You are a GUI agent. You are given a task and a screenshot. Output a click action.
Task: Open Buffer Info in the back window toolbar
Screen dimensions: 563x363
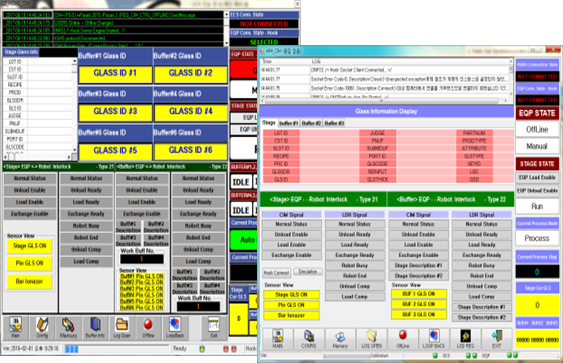click(95, 327)
